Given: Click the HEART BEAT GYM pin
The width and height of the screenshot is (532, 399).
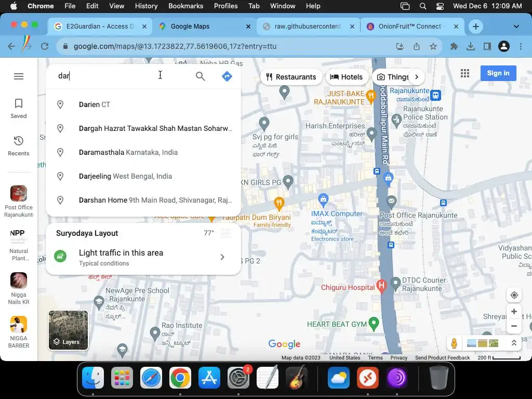Looking at the screenshot, I should 374,323.
